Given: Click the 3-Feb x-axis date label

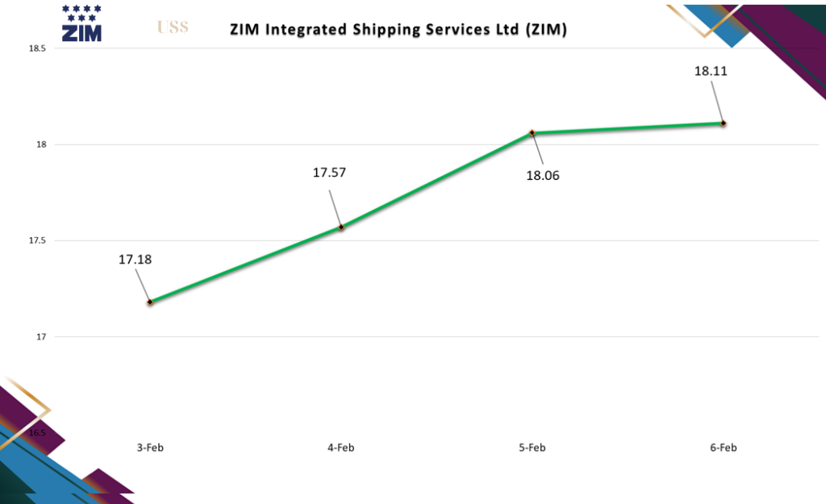Looking at the screenshot, I should point(150,448).
